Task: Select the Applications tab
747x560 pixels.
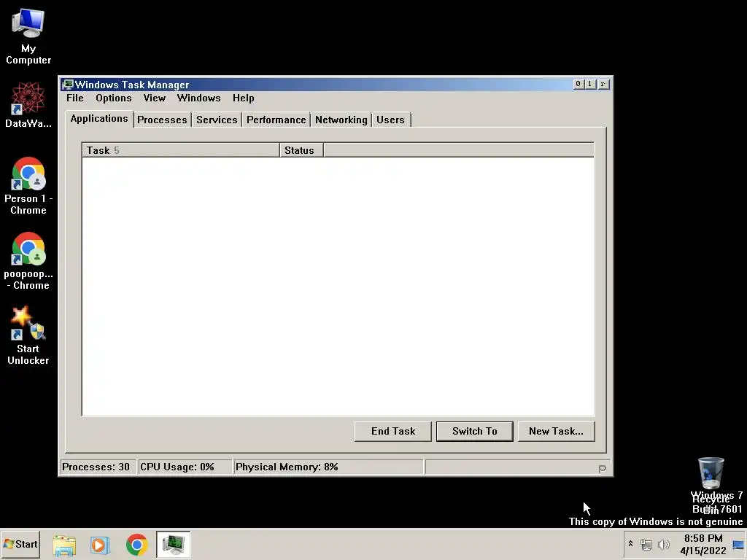Action: (99, 119)
